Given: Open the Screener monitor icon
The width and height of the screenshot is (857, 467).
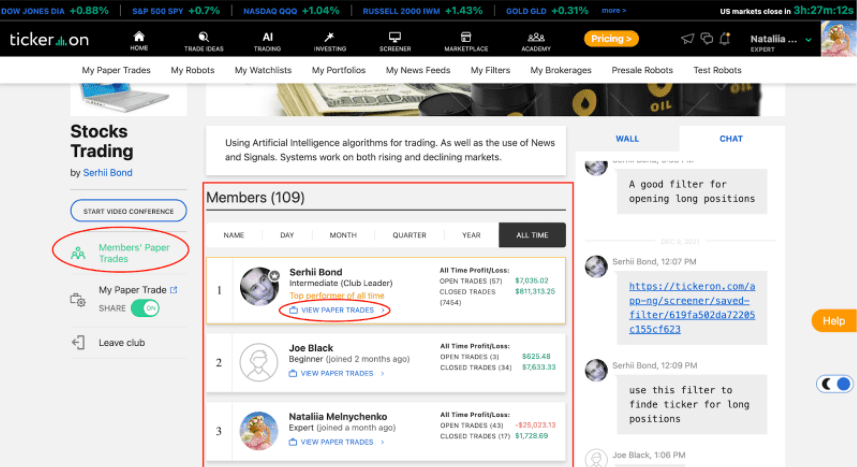Looking at the screenshot, I should click(x=395, y=37).
